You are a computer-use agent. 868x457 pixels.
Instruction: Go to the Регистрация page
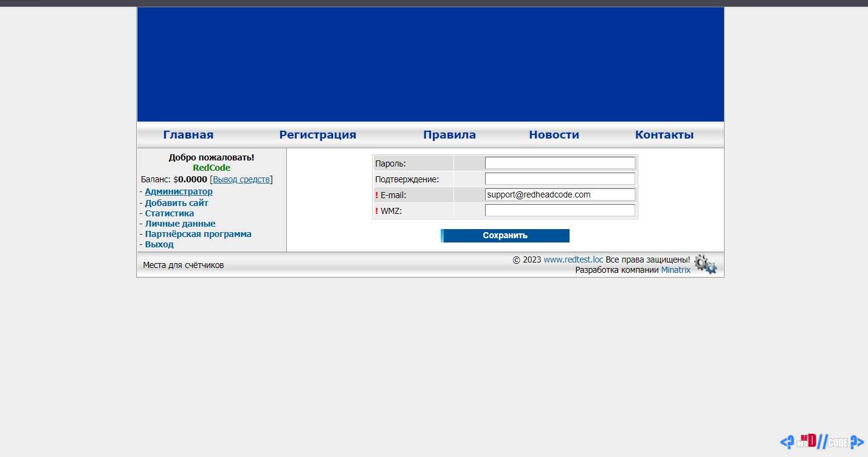tap(317, 135)
